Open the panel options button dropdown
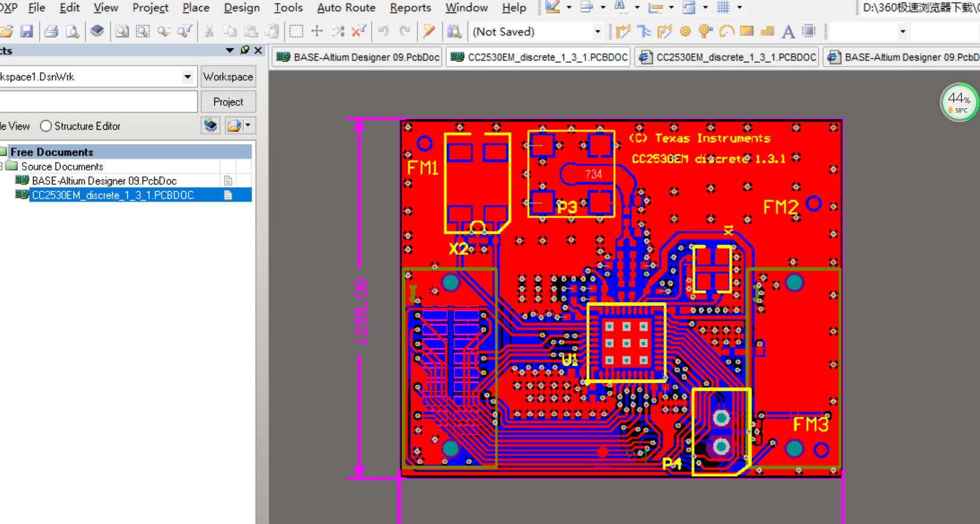The width and height of the screenshot is (980, 524). coord(248,126)
